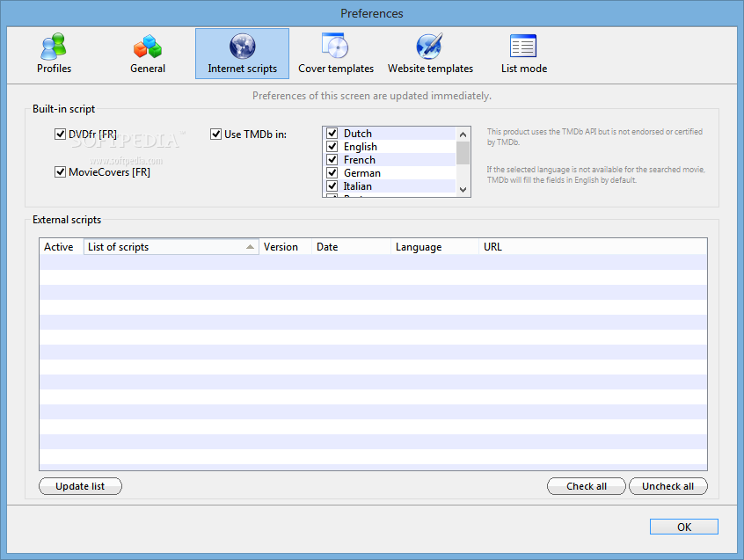Click the language list scrollbar thumb

(x=463, y=153)
